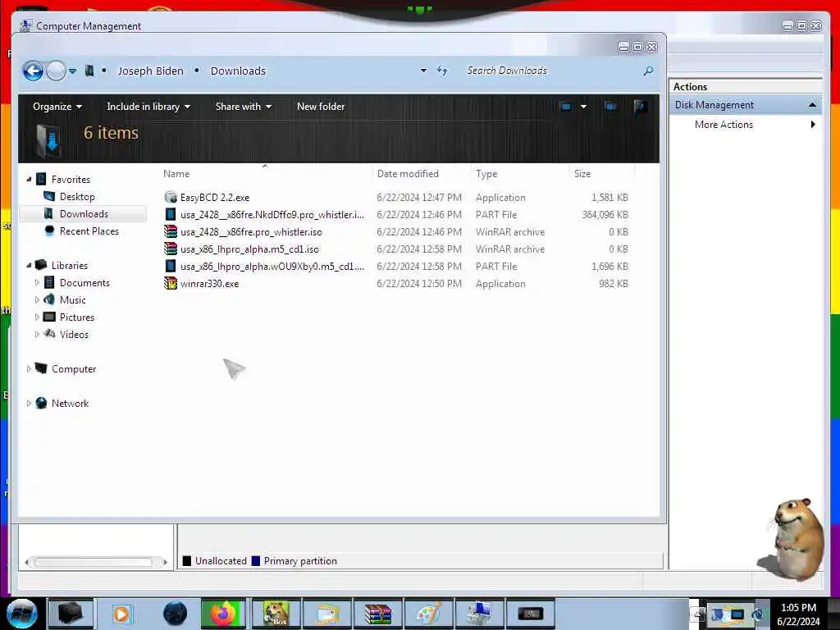Open the media player taskbar icon
840x630 pixels.
pos(121,614)
